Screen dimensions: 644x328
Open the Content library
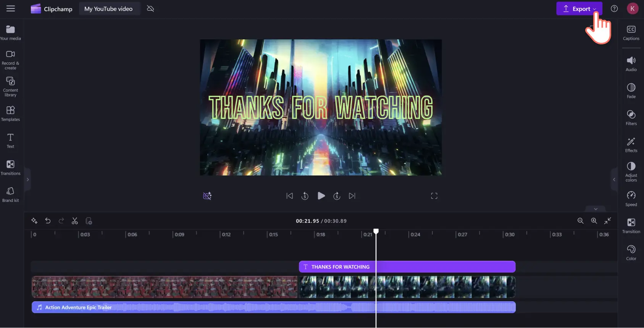10,86
